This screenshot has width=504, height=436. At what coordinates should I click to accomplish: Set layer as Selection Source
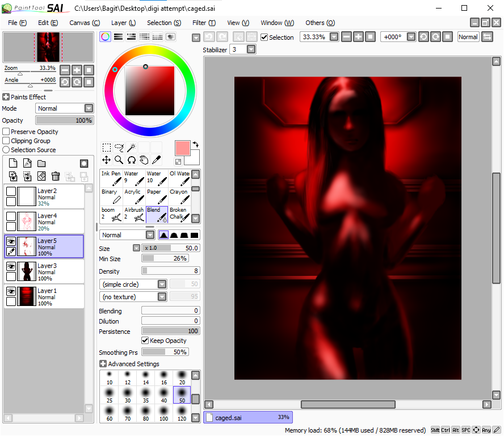(x=6, y=150)
